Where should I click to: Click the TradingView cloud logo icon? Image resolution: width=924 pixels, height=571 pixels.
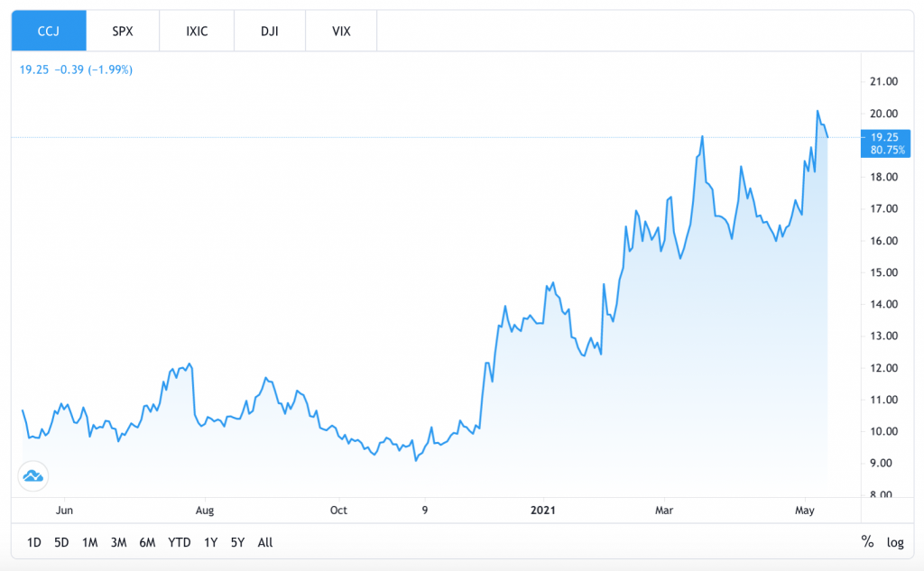(33, 475)
